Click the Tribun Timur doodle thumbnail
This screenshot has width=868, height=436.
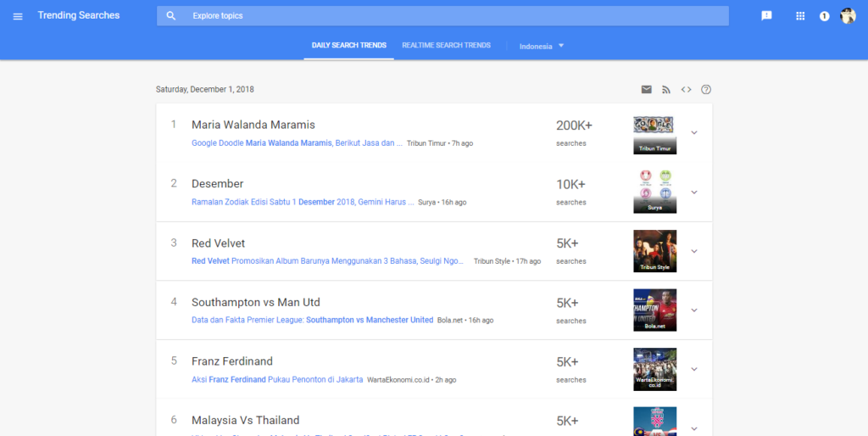[655, 135]
